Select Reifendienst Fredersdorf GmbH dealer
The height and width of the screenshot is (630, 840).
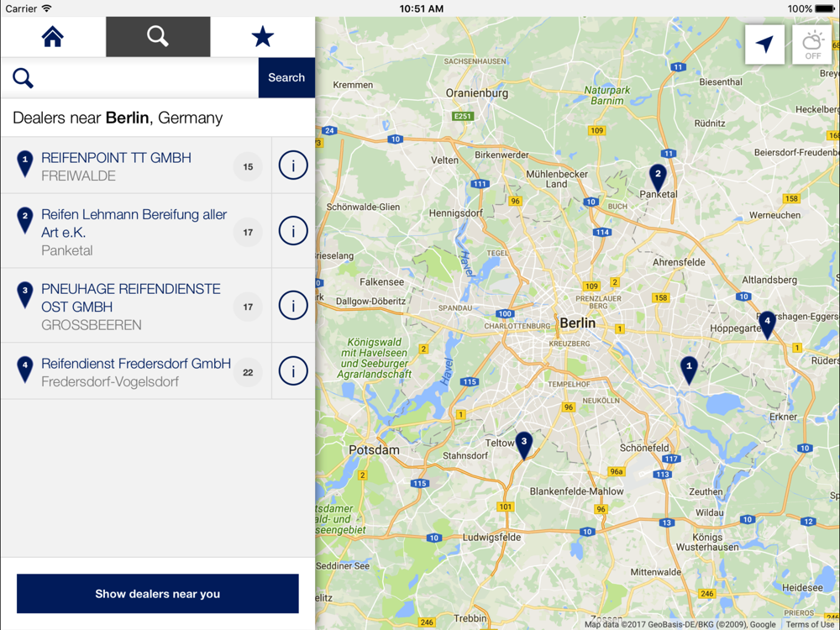pyautogui.click(x=136, y=371)
